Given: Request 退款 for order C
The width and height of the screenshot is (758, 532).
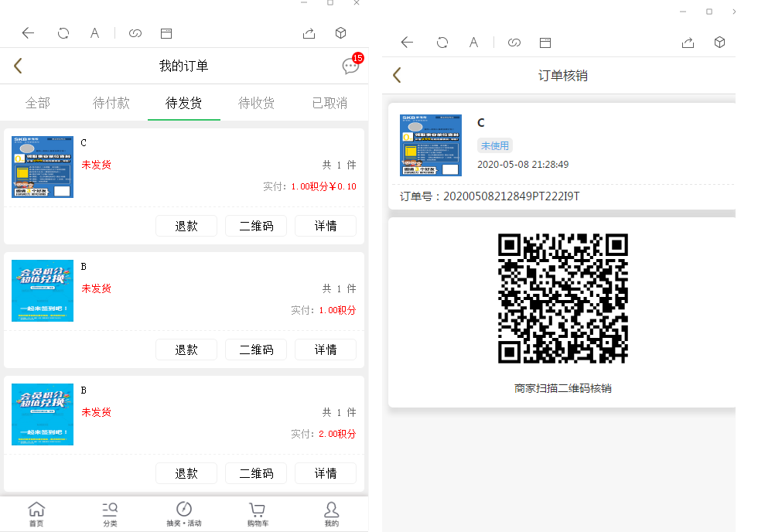Looking at the screenshot, I should (x=186, y=226).
